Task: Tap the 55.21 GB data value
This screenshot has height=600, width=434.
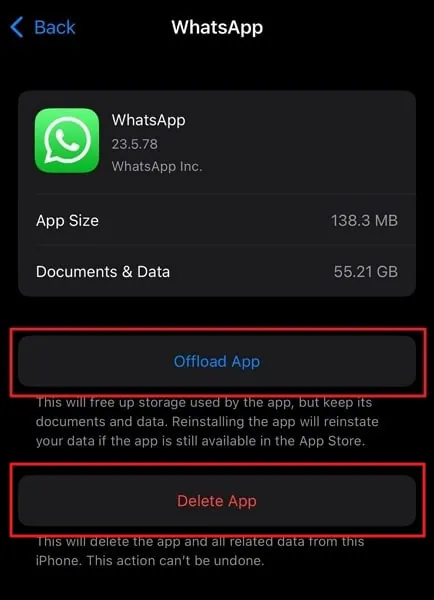Action: point(365,272)
